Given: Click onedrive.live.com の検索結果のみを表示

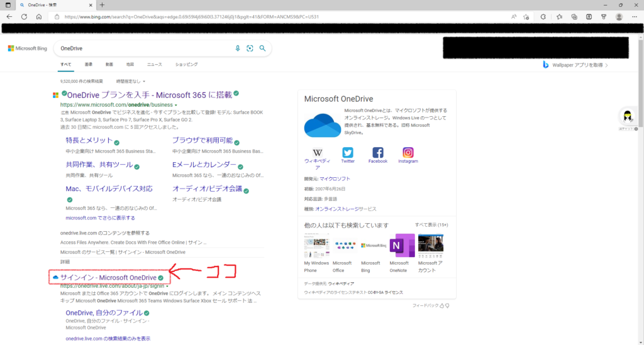Looking at the screenshot, I should 108,339.
